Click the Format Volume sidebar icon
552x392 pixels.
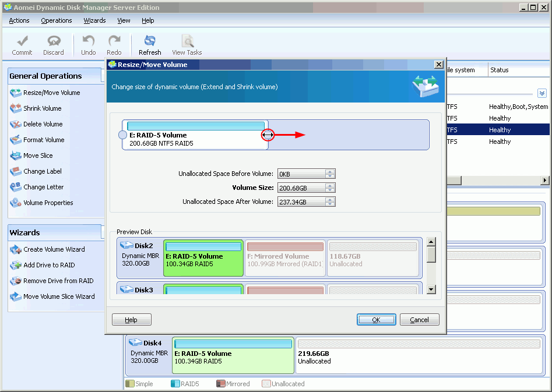click(x=16, y=140)
